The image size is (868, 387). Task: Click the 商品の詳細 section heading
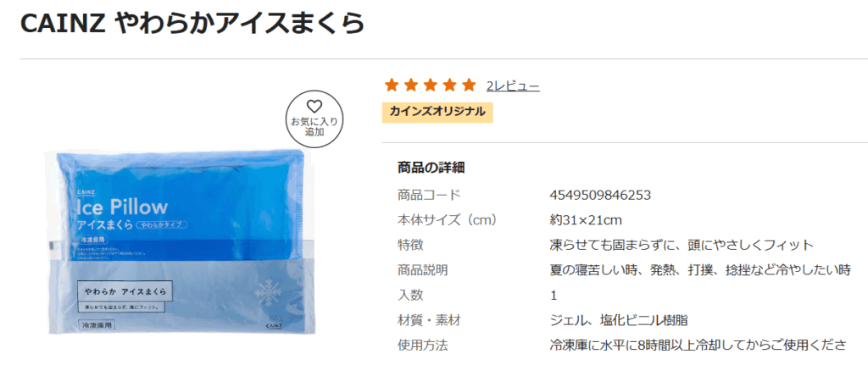coord(431,168)
